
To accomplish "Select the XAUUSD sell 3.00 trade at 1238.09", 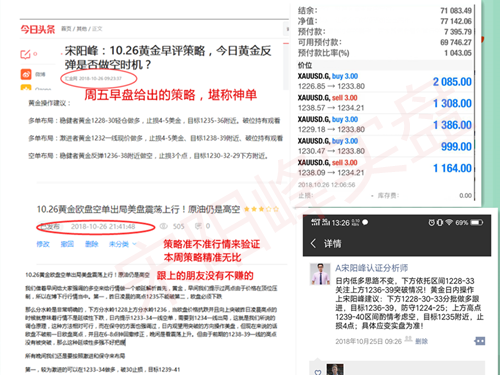I will point(384,168).
